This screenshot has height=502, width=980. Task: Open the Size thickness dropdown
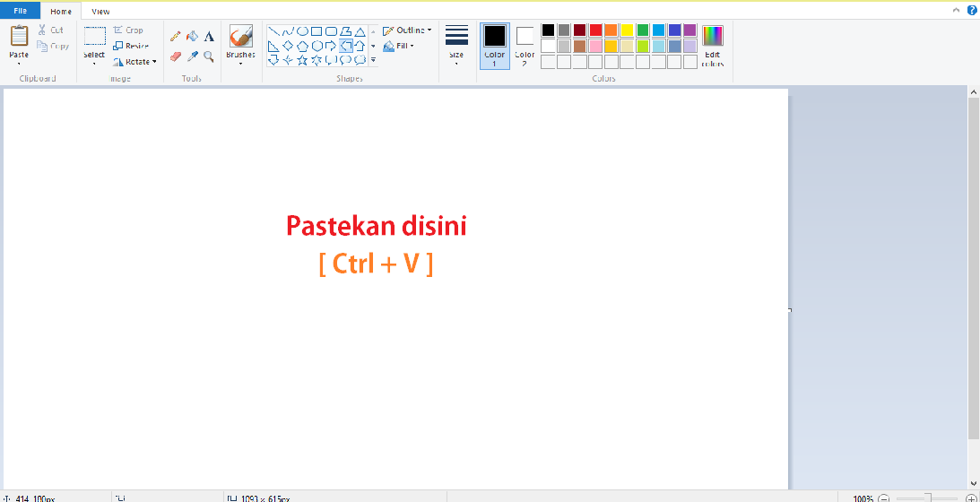point(457,46)
